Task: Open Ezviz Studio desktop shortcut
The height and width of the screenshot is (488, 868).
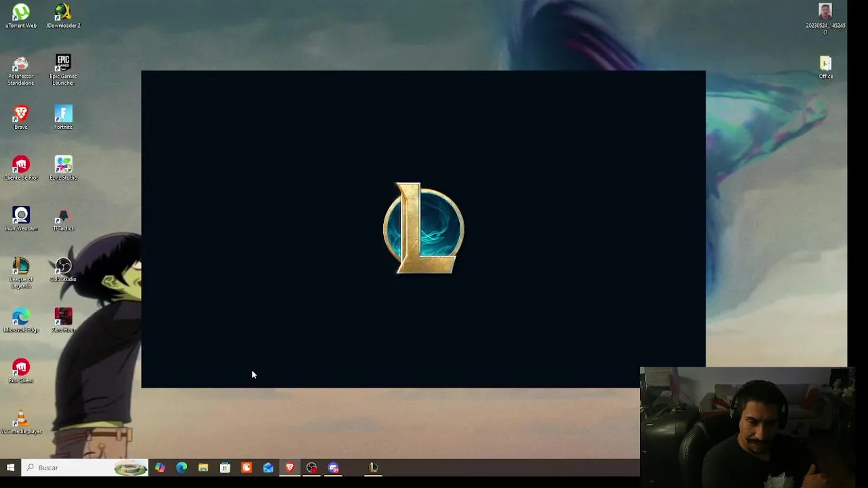Action: 63,168
